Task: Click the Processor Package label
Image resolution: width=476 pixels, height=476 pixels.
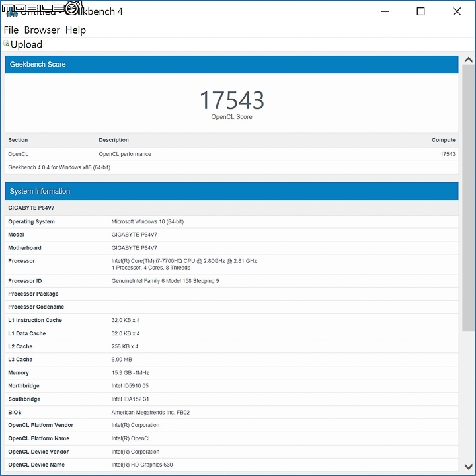Action: click(x=33, y=294)
